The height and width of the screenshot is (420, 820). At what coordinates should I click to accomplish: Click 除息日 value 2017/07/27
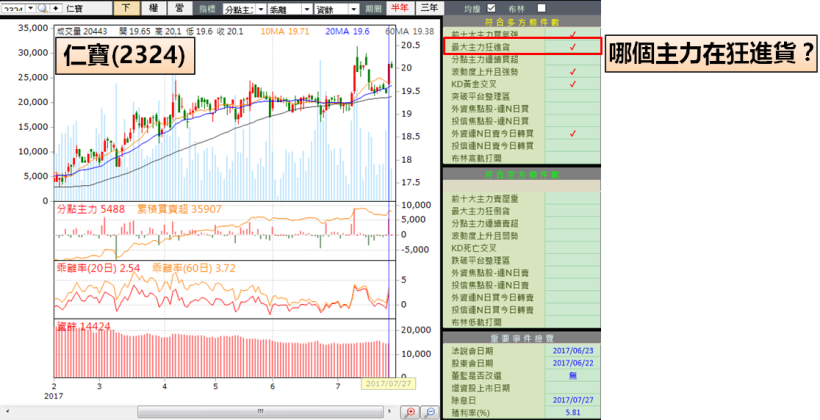click(573, 400)
